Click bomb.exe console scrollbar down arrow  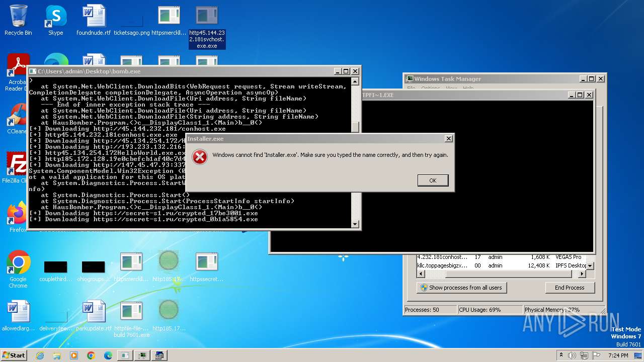click(355, 224)
